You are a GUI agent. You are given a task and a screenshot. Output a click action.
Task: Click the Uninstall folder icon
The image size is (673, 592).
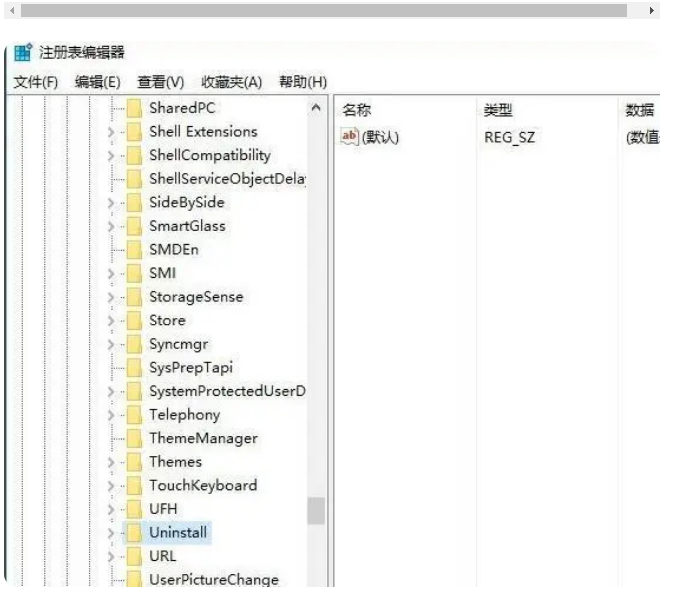132,533
